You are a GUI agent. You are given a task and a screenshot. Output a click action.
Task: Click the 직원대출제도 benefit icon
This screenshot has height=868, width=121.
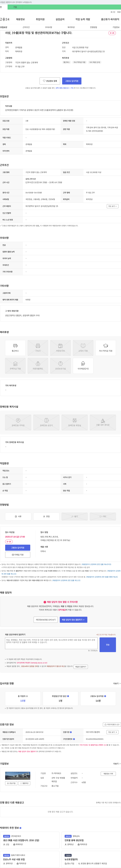(x=38, y=366)
